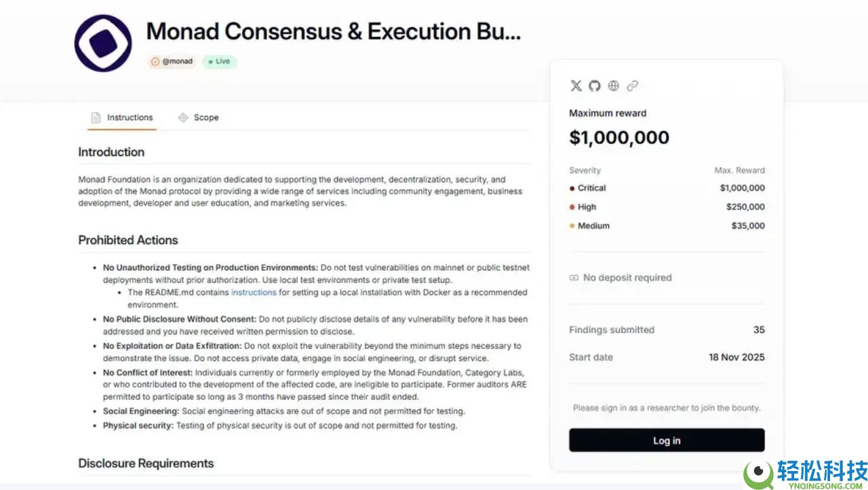Click the Critical severity color dot

pos(572,189)
